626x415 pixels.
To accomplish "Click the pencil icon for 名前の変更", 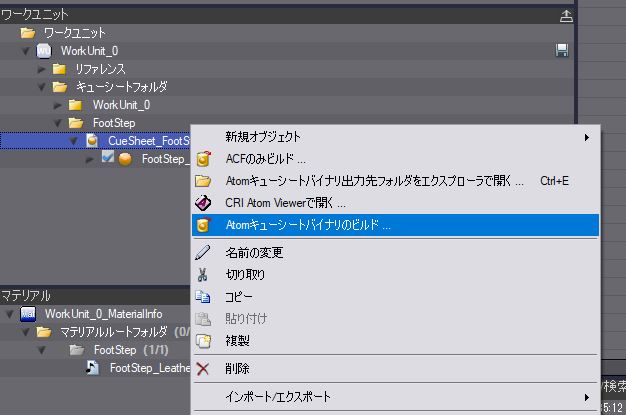I will coord(203,252).
